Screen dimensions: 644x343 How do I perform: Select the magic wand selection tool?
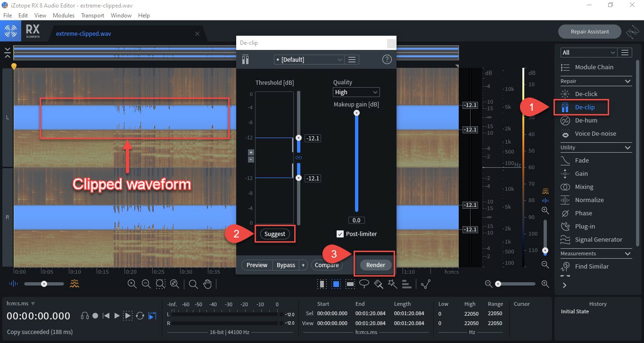(x=392, y=284)
